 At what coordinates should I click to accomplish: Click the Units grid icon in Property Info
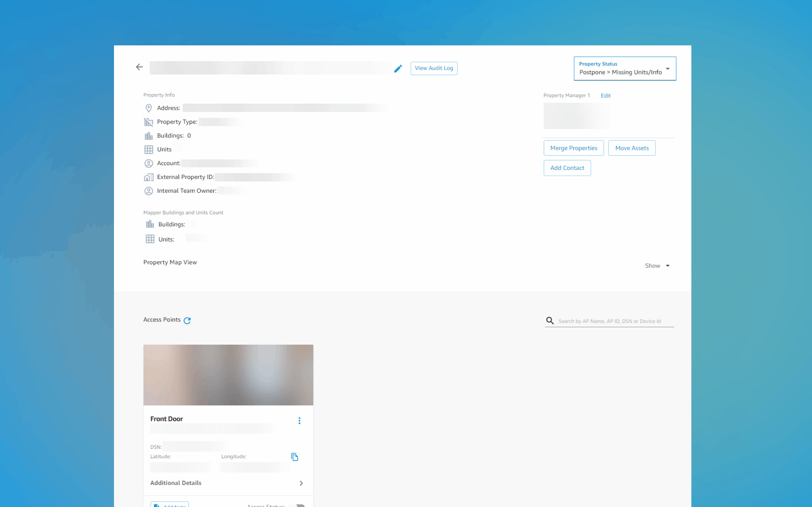pos(149,149)
